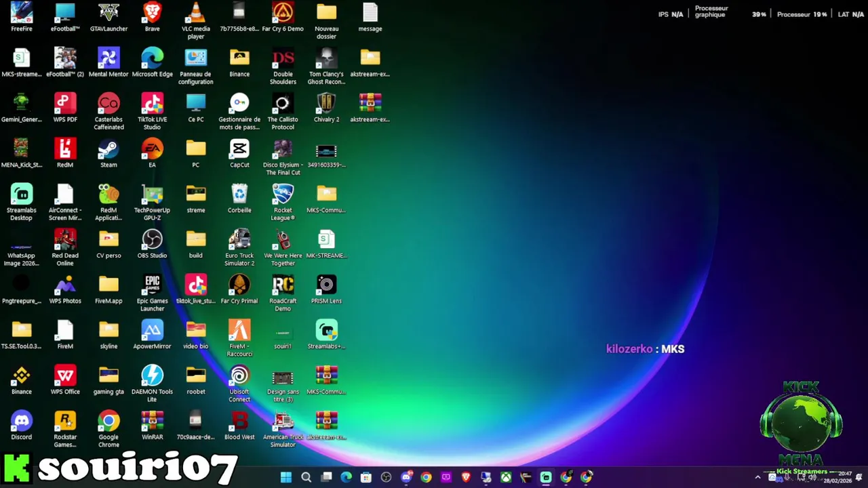Launch GTAVLauncher from the desktop
Image resolution: width=868 pixels, height=488 pixels.
(x=108, y=18)
